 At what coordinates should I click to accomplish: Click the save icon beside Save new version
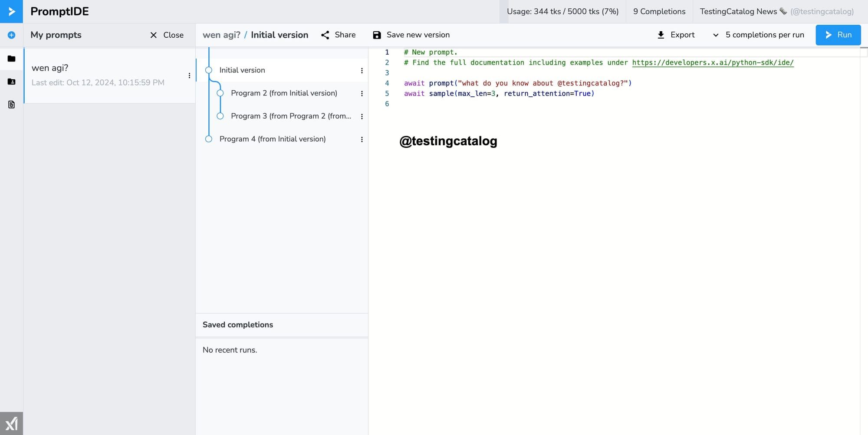point(377,35)
